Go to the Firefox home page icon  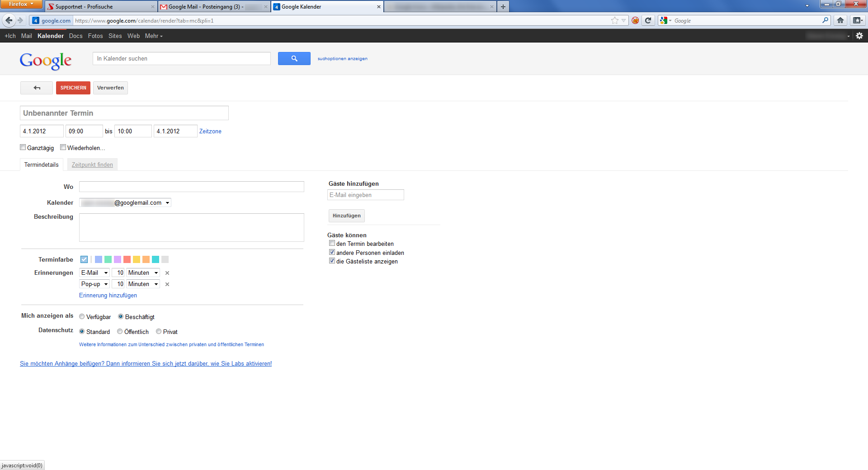pos(840,20)
